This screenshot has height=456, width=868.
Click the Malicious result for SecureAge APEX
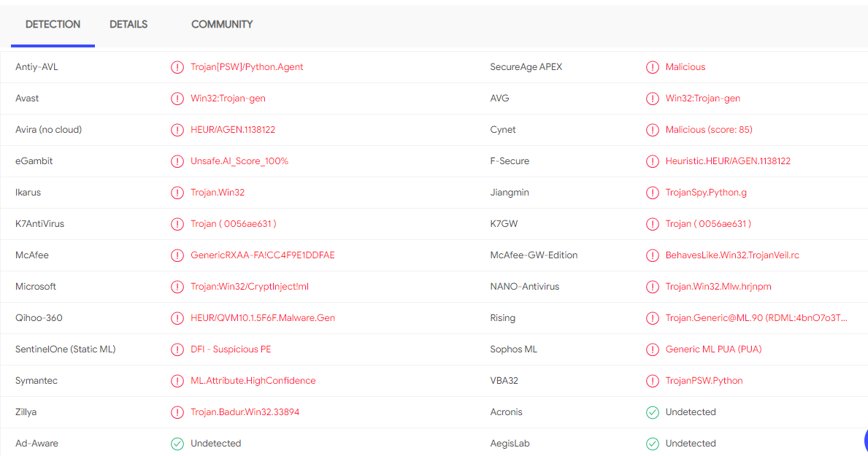[x=685, y=67]
